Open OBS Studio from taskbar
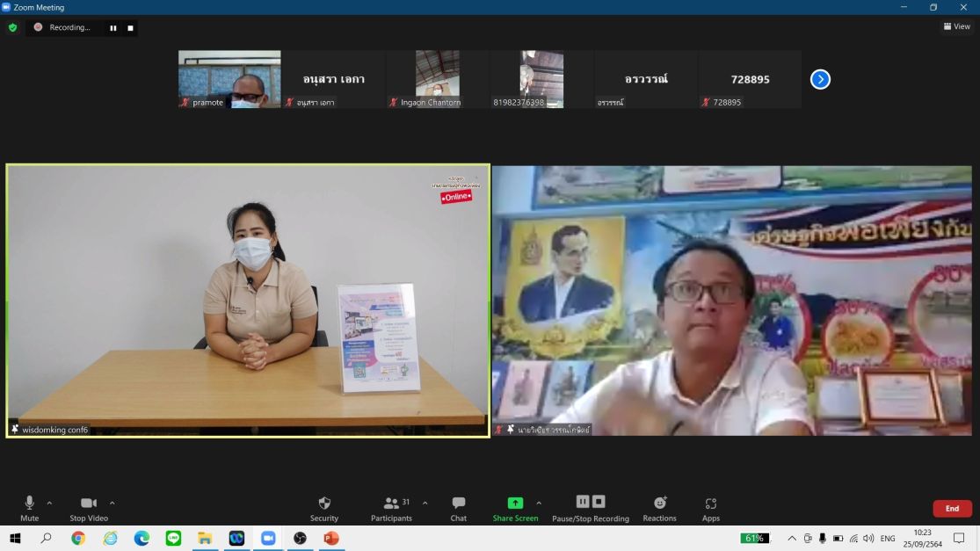This screenshot has width=980, height=551. tap(300, 538)
